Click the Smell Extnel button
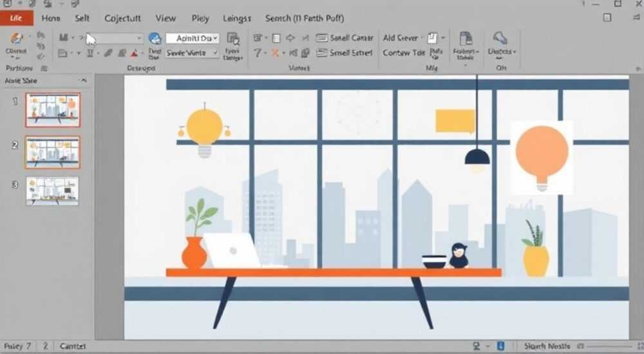 pyautogui.click(x=345, y=53)
